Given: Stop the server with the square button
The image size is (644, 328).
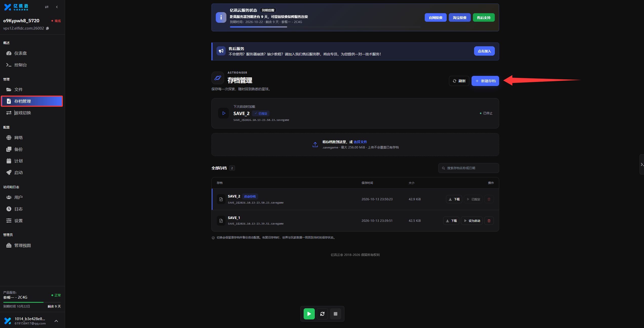Looking at the screenshot, I should click(x=336, y=314).
